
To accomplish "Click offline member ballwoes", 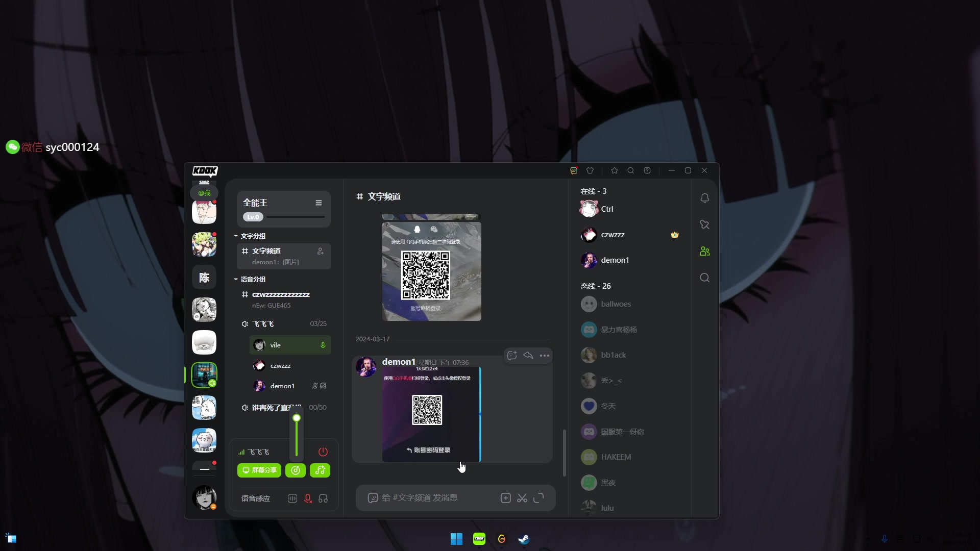I will (x=630, y=304).
